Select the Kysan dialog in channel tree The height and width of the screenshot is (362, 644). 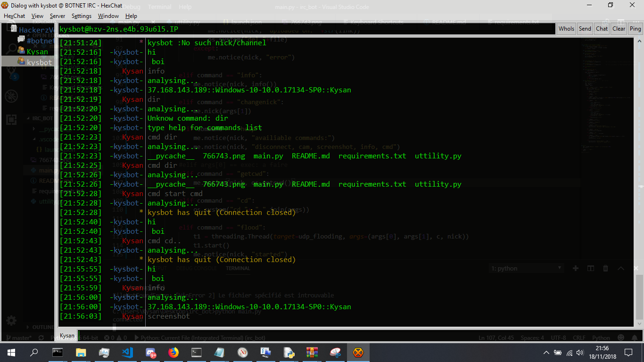click(x=37, y=51)
